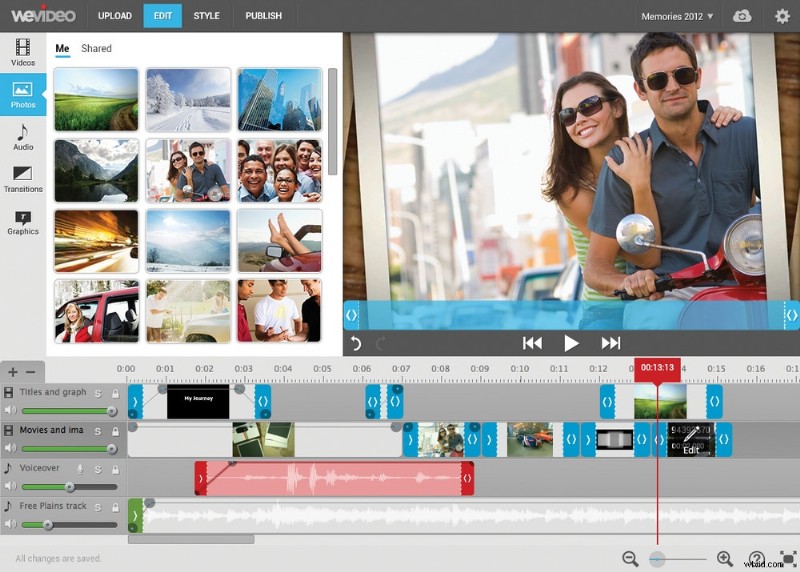The width and height of the screenshot is (800, 572).
Task: Remove a track with minus
Action: [31, 372]
